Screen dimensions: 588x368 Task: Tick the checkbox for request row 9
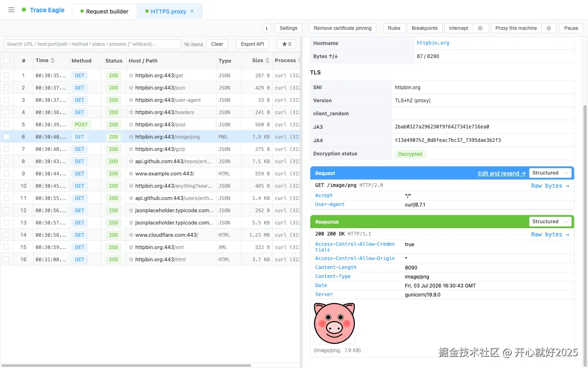(7, 174)
